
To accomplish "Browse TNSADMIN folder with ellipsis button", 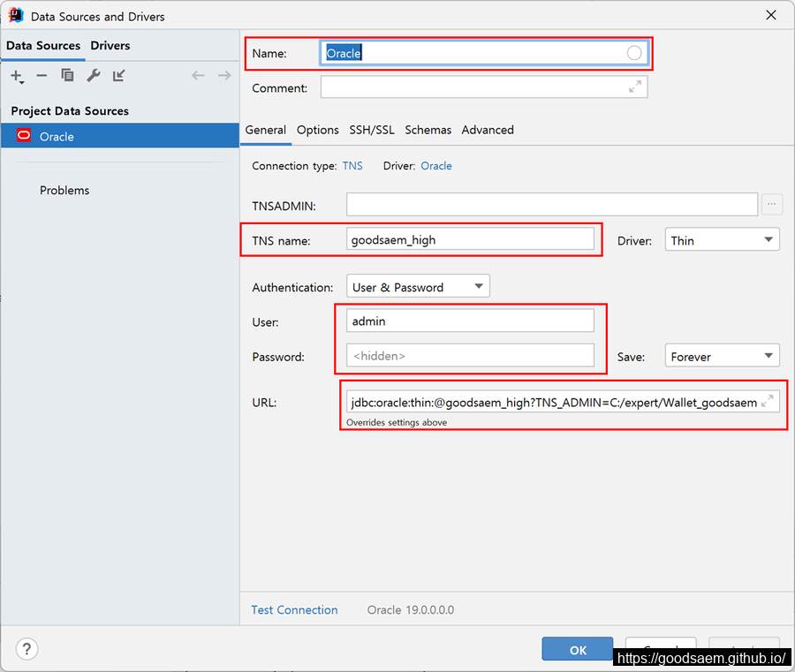I will pos(772,204).
